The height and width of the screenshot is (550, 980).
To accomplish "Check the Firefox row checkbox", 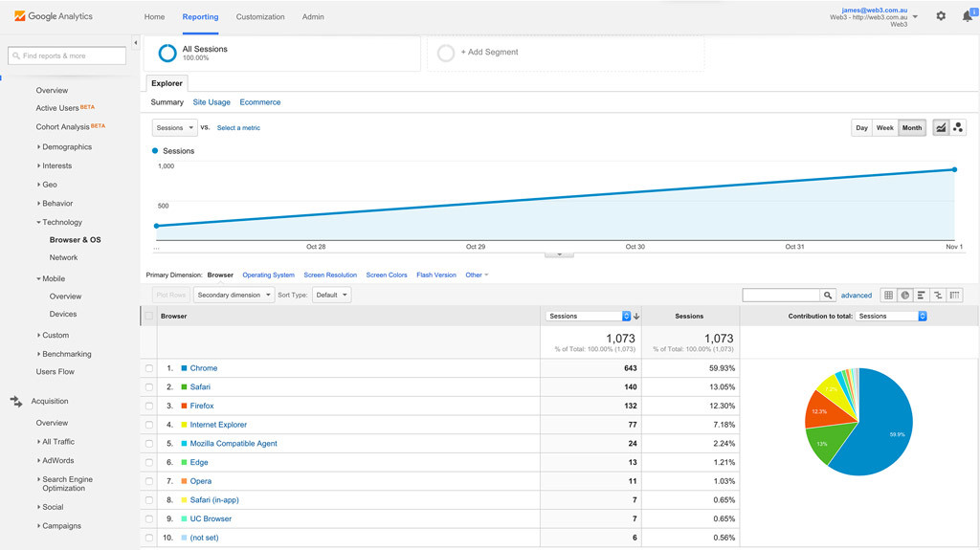I will 148,406.
